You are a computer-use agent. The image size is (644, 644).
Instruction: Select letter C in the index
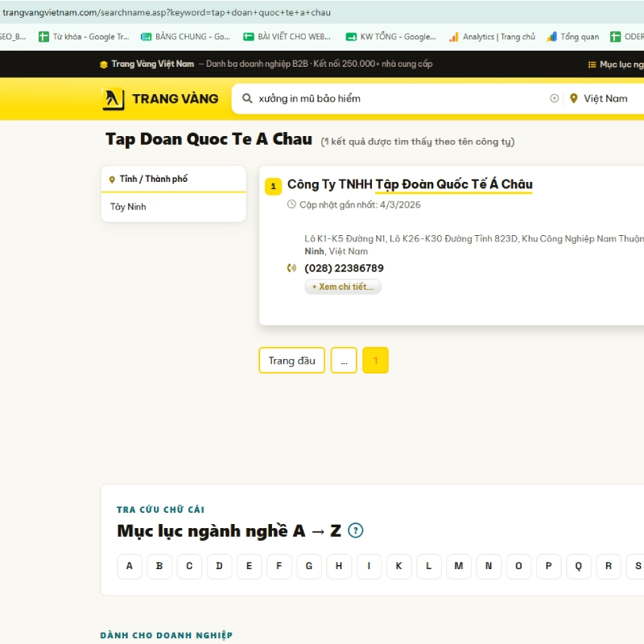pos(189,566)
